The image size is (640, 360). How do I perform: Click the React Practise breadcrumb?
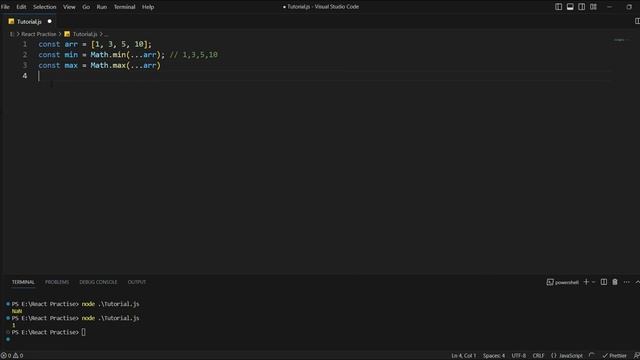[39, 34]
